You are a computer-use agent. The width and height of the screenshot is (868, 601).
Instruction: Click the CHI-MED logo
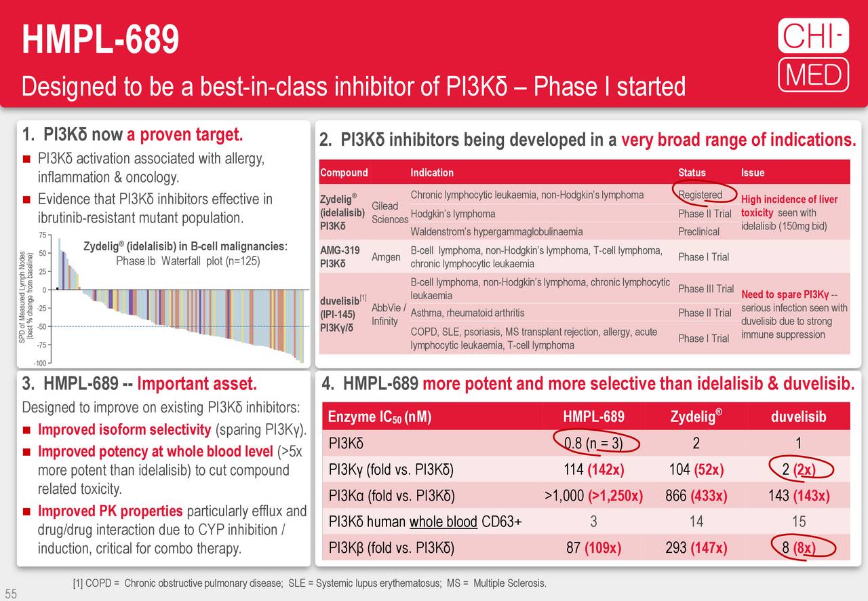(x=814, y=54)
